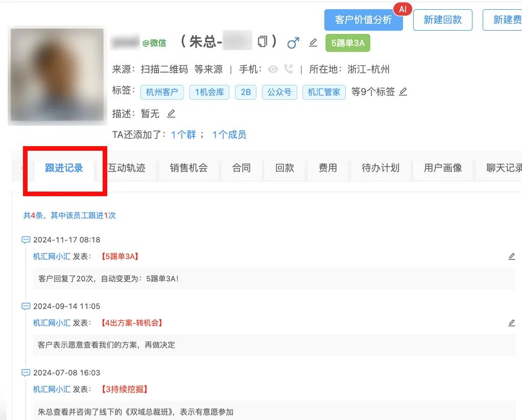Image resolution: width=522 pixels, height=420 pixels.
Task: Click the 扫描二维码 source text
Action: [x=164, y=69]
